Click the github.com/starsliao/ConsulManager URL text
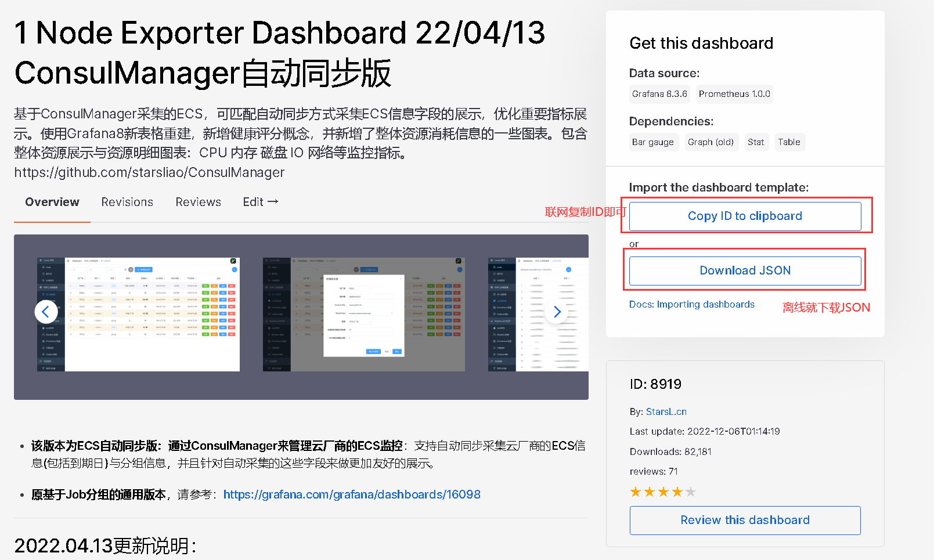 tap(149, 172)
